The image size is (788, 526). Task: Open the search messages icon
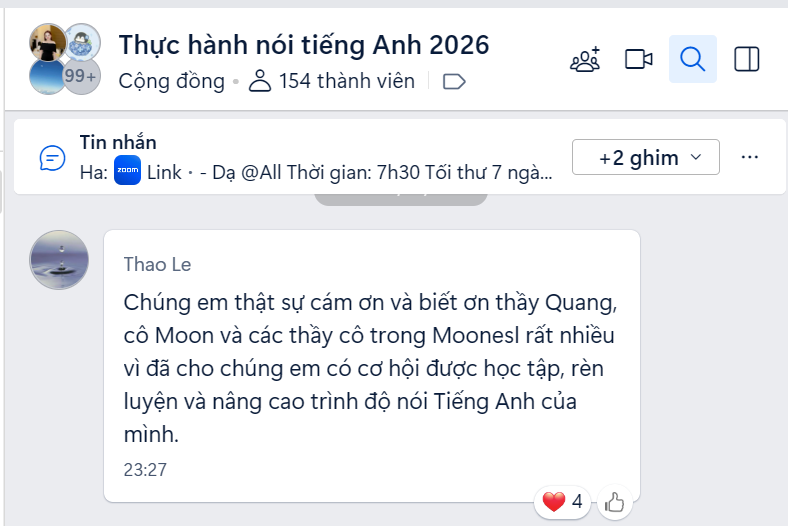click(x=693, y=59)
